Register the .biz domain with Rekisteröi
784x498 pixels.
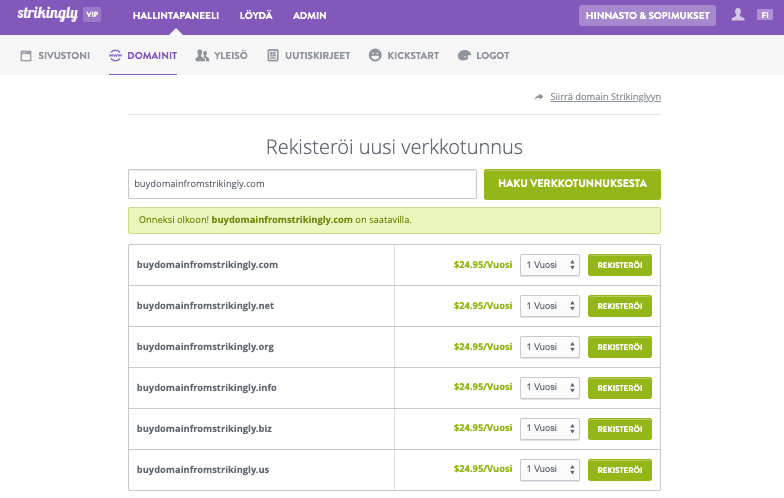point(619,429)
